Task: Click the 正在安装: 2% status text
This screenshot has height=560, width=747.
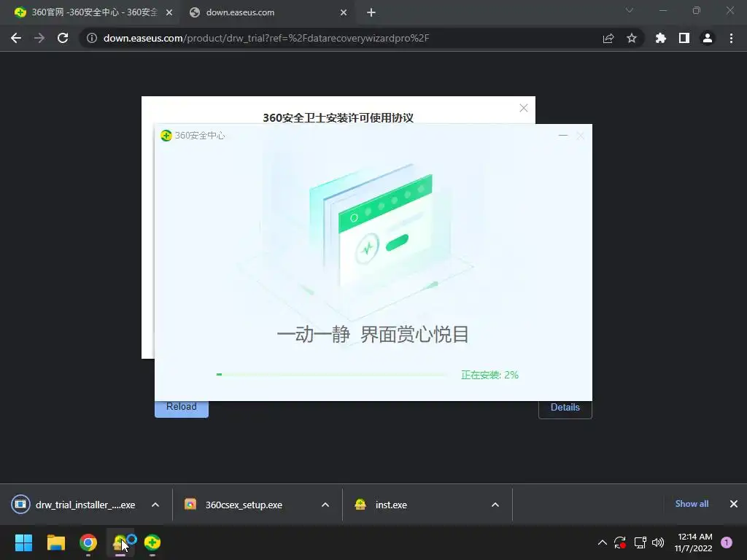Action: (489, 376)
